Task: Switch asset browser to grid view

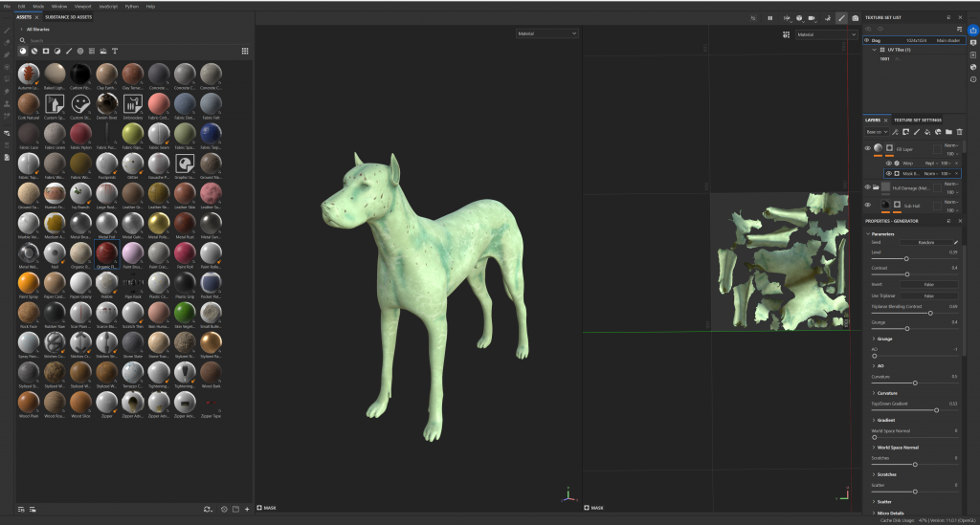Action: point(245,51)
